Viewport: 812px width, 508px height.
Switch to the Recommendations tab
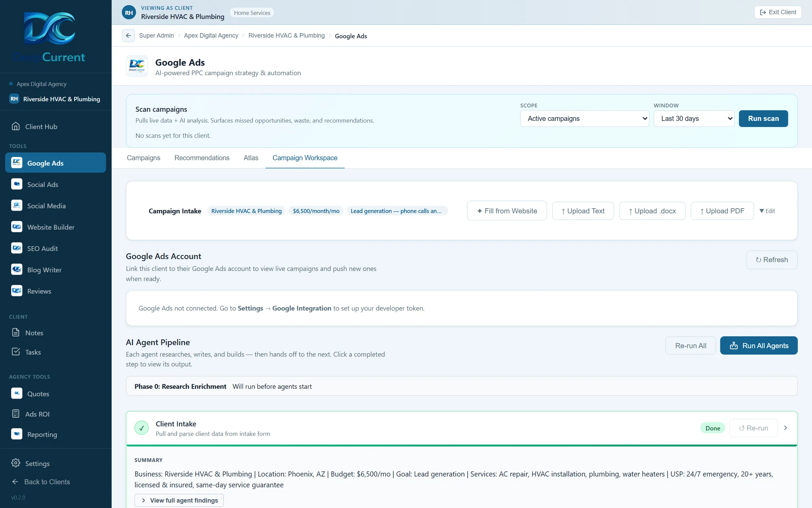(202, 158)
